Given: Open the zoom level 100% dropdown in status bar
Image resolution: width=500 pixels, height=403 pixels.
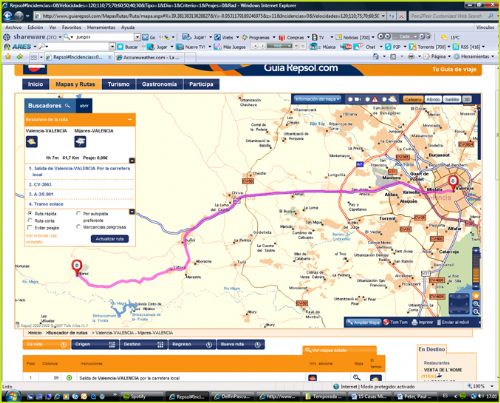Looking at the screenshot, I should 492,386.
